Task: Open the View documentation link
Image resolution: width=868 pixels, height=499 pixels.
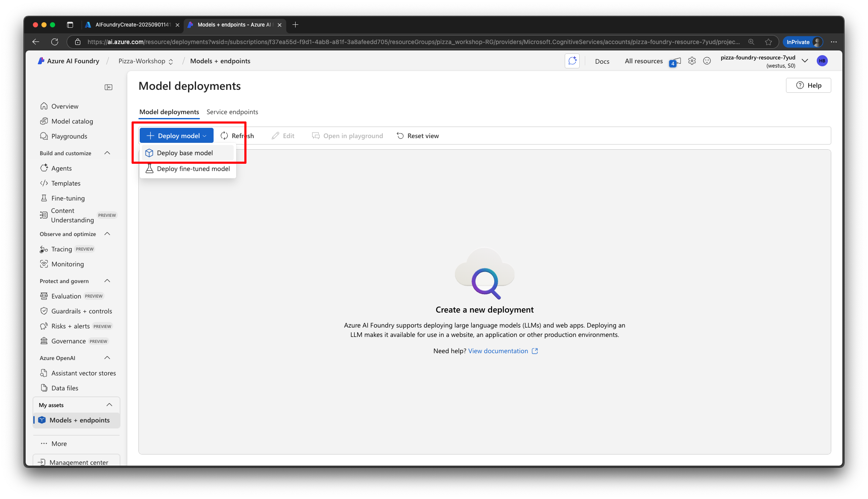Action: (x=498, y=351)
